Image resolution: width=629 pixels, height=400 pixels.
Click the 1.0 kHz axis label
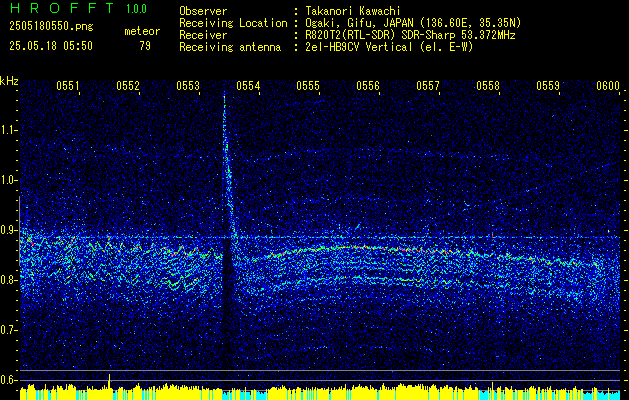8,180
